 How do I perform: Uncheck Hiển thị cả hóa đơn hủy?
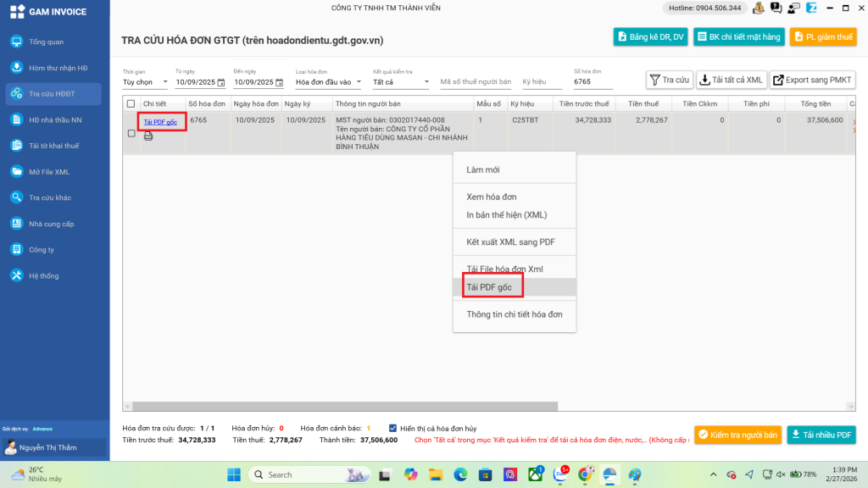pyautogui.click(x=392, y=428)
